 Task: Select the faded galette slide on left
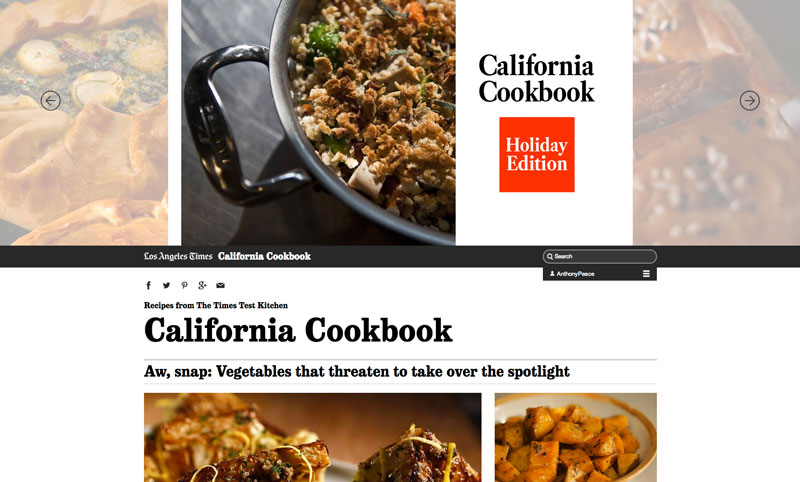pyautogui.click(x=84, y=122)
